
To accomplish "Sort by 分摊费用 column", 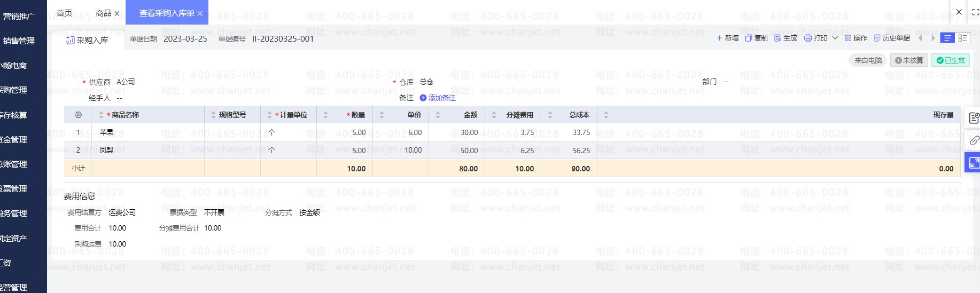I will click(x=494, y=115).
